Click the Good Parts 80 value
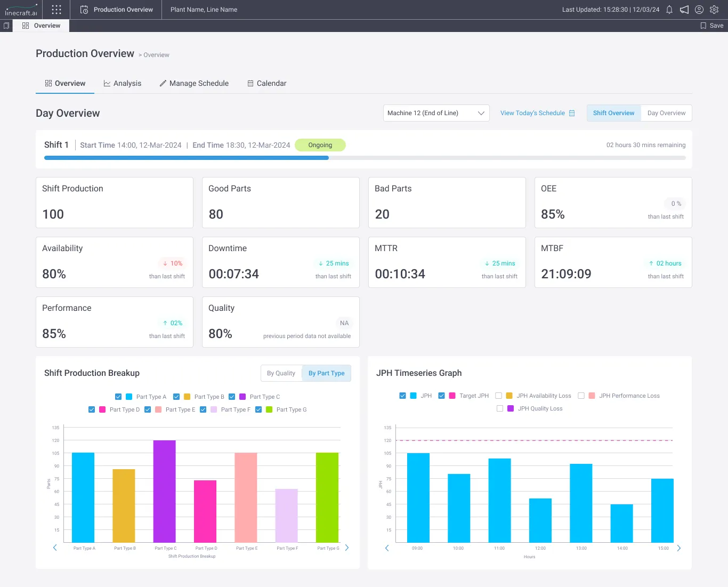 (x=216, y=214)
